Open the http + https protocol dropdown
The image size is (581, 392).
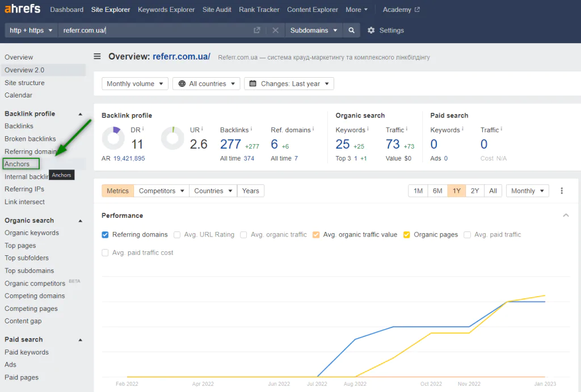tap(31, 31)
